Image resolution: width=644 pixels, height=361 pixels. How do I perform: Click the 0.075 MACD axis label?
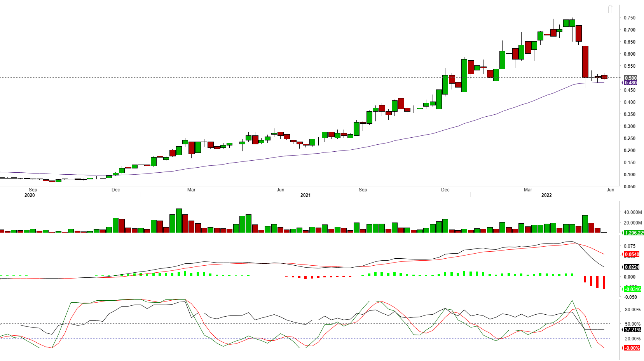(x=630, y=246)
